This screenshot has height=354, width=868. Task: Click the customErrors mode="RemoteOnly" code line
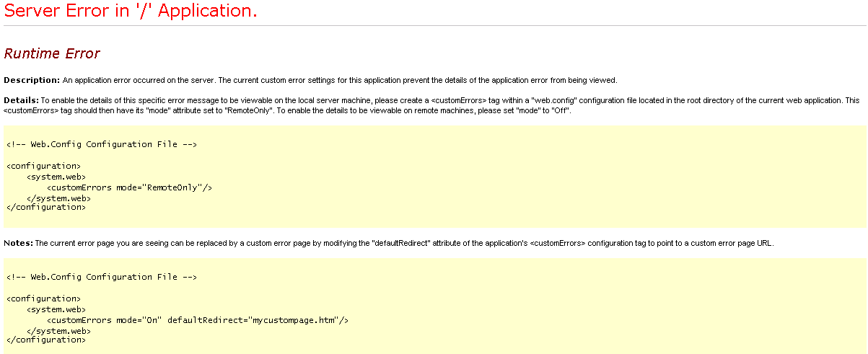[129, 187]
